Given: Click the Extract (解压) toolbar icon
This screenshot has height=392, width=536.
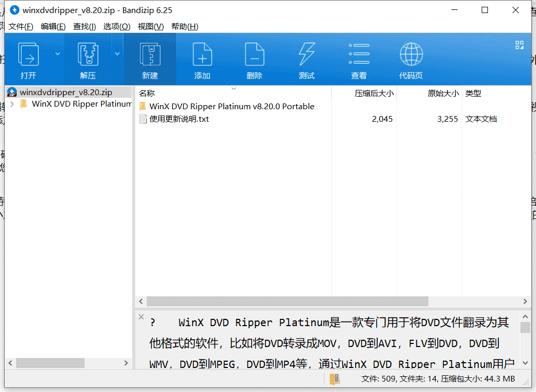Looking at the screenshot, I should [88, 54].
